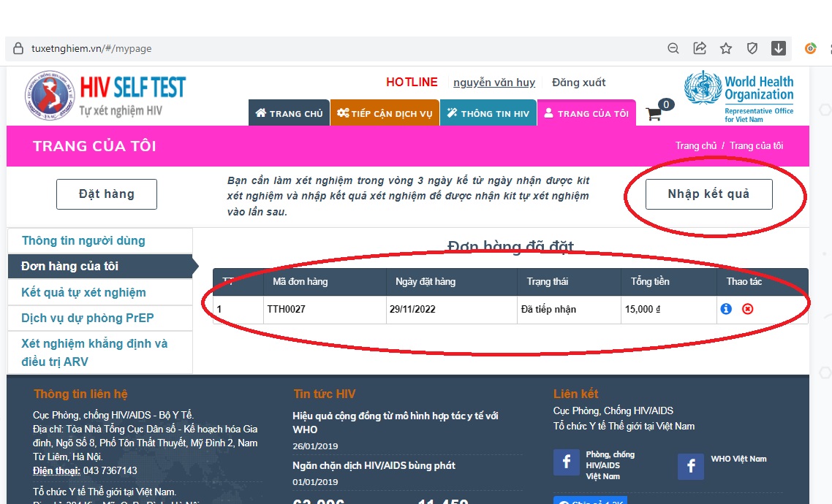The image size is (832, 504).
Task: Bookmark page with the star icon
Action: 726,49
